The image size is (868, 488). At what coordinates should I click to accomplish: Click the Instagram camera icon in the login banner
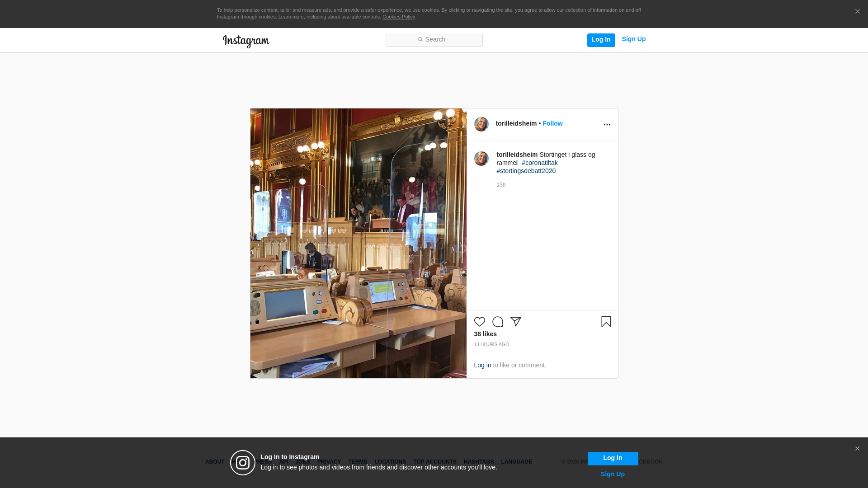click(x=243, y=463)
